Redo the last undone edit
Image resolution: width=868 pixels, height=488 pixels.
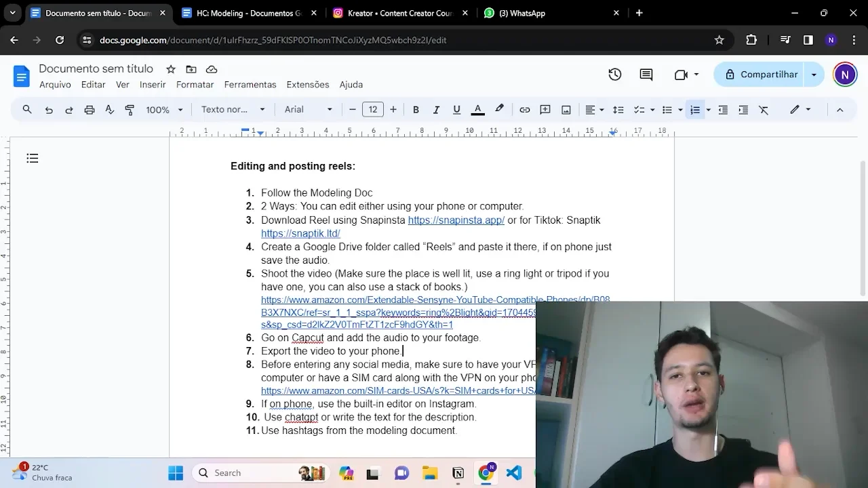(x=69, y=110)
